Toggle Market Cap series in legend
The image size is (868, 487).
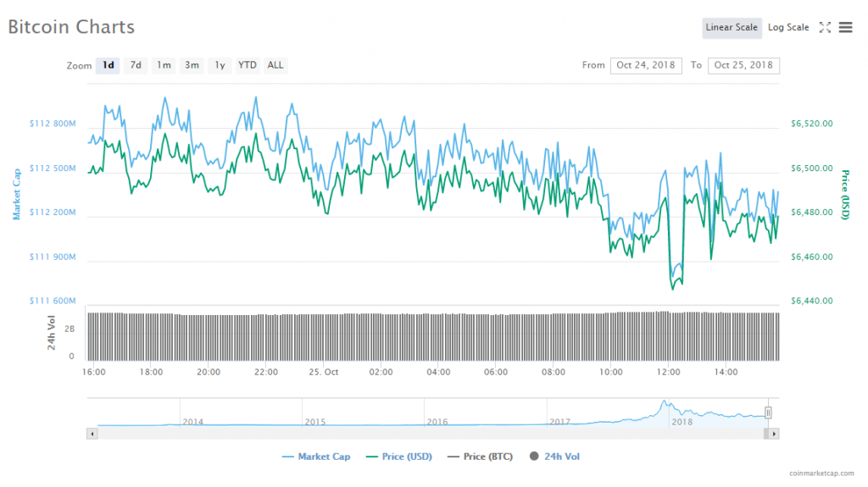(x=316, y=457)
